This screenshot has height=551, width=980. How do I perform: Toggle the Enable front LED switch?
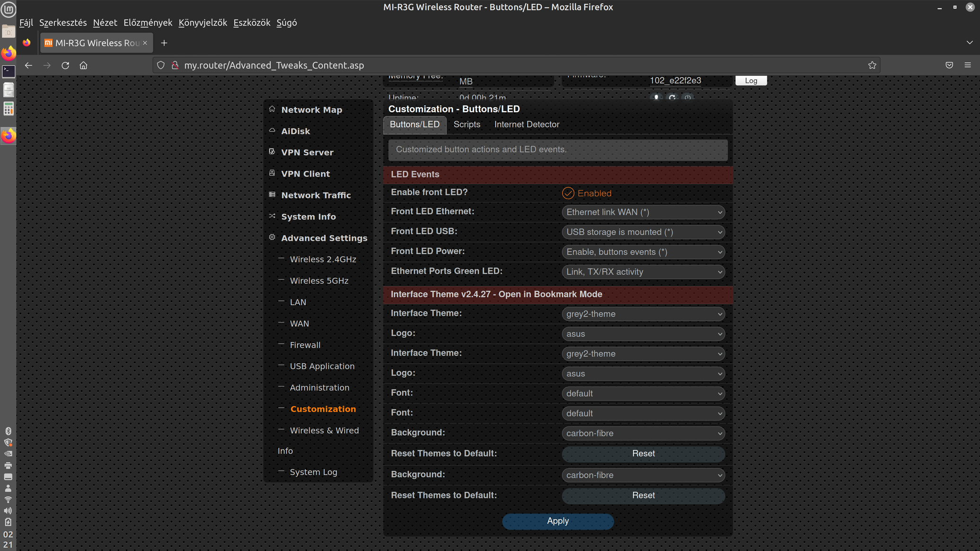tap(568, 193)
